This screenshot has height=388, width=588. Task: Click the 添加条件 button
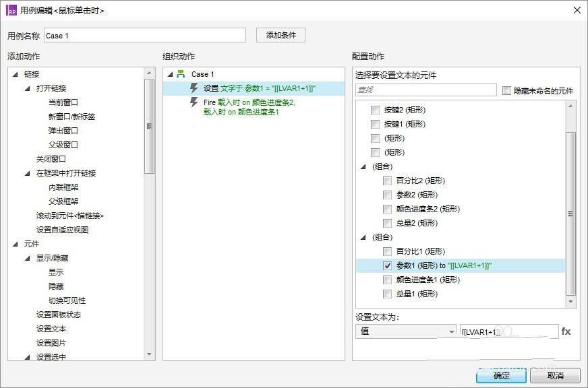tap(280, 34)
